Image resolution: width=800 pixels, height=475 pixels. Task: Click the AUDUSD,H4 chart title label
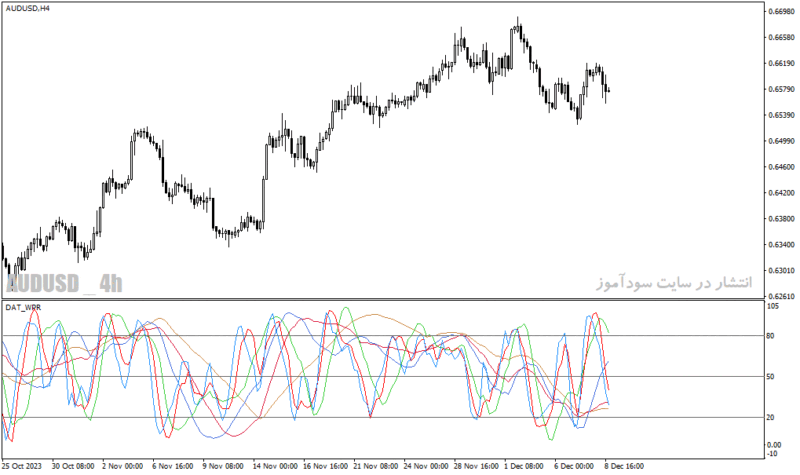coord(28,9)
